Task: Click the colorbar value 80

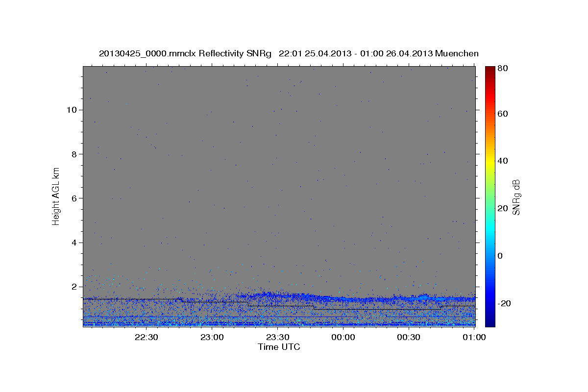Action: click(504, 69)
